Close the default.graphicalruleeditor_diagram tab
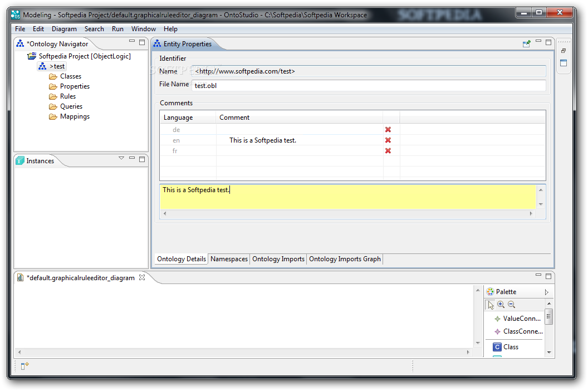Screen dimensions: 588x391 click(142, 277)
